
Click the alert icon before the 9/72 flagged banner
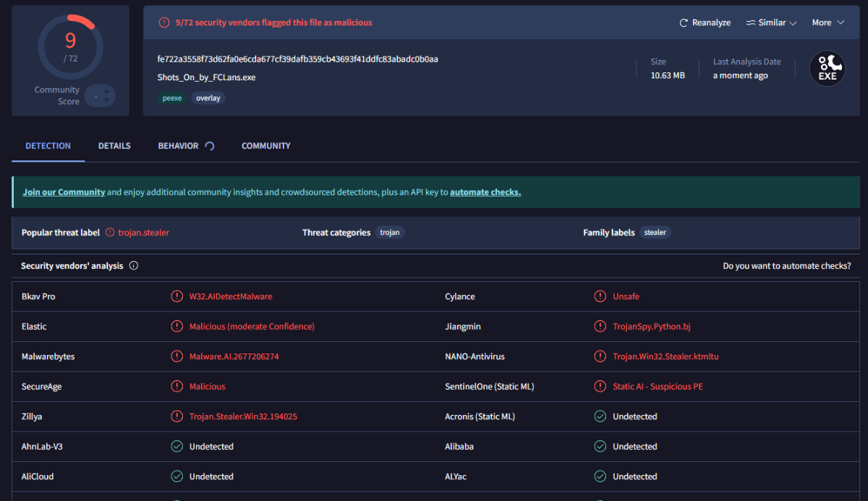point(164,22)
